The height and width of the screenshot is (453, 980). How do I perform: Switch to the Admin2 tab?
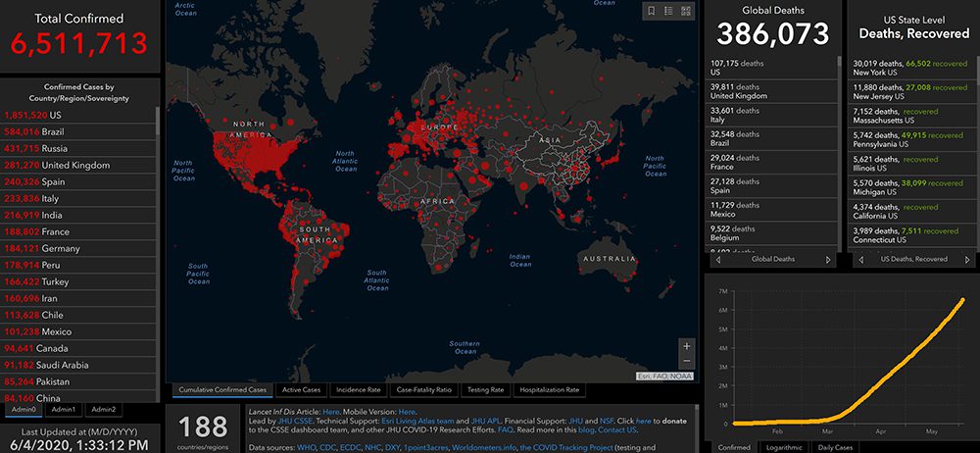pyautogui.click(x=103, y=409)
